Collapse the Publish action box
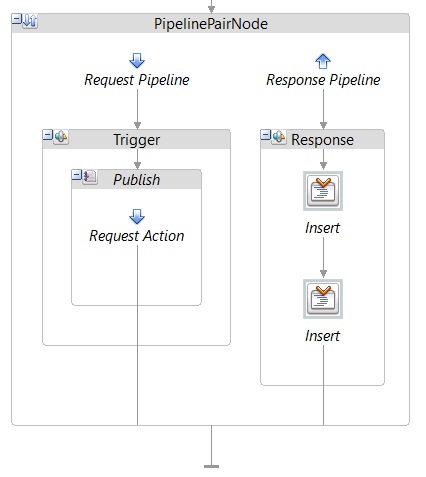The image size is (426, 477). pyautogui.click(x=77, y=175)
